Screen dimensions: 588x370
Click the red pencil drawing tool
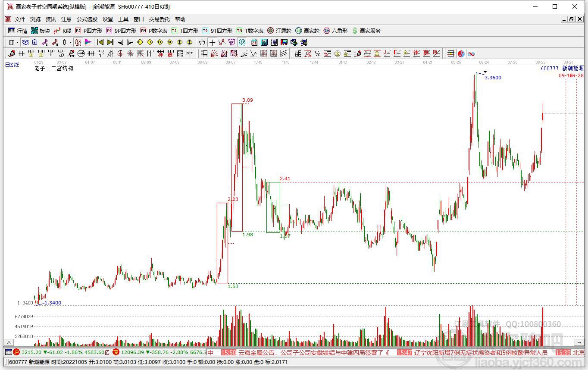point(12,53)
